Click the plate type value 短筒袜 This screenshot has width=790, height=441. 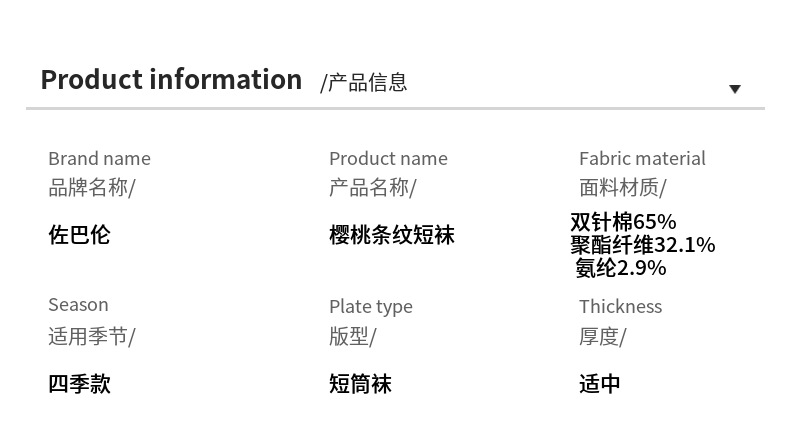pyautogui.click(x=360, y=383)
